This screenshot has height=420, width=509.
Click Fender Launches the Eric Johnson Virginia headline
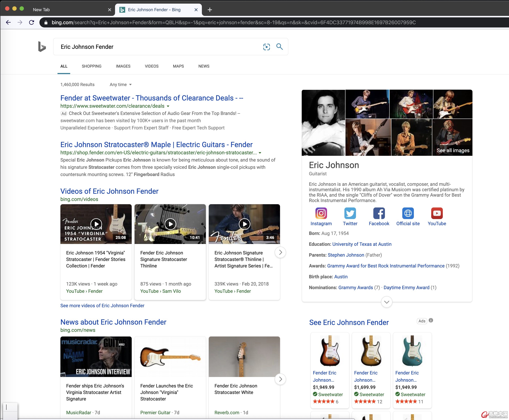pyautogui.click(x=167, y=392)
